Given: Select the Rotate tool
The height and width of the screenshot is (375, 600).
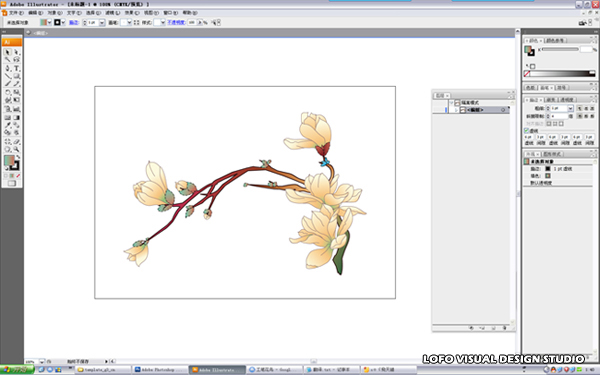Looking at the screenshot, I should tap(8, 92).
